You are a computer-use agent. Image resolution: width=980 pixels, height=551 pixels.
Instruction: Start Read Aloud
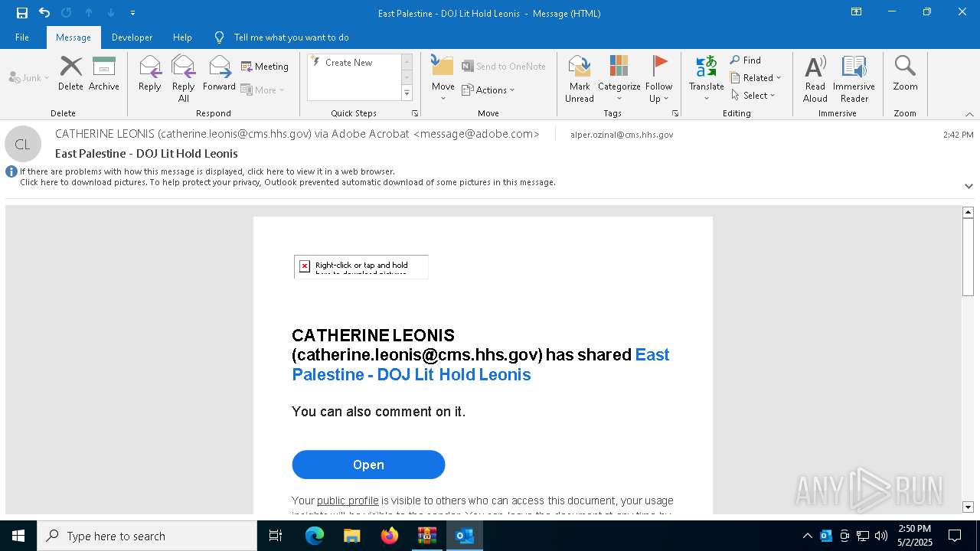coord(815,79)
